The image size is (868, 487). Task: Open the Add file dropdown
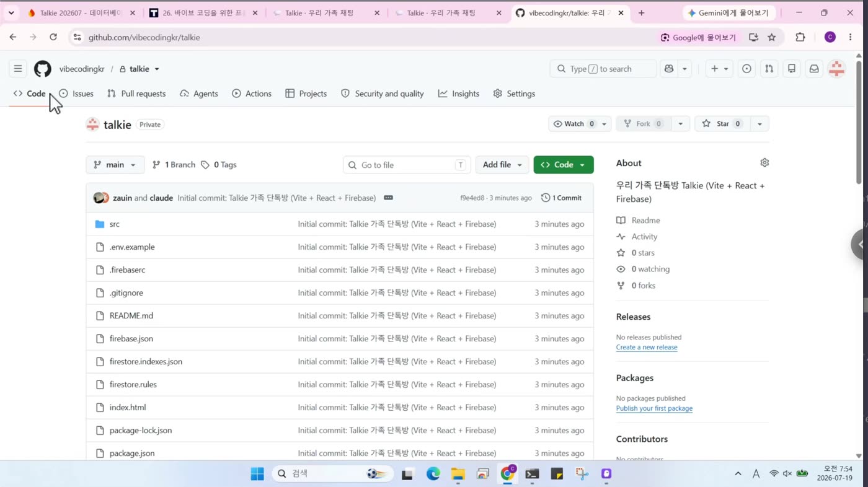click(x=502, y=165)
